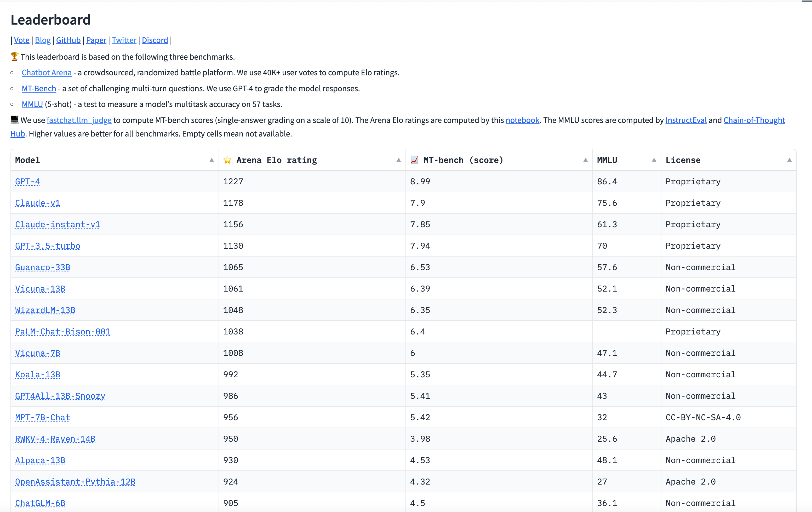Click the Leaderboard heading
This screenshot has height=512, width=812.
tap(50, 20)
